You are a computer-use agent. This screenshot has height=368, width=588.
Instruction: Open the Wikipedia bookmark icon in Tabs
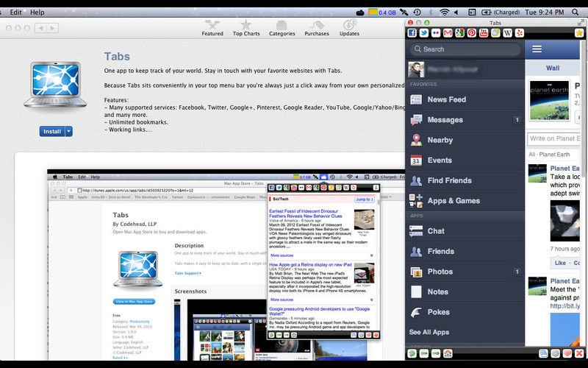(508, 33)
